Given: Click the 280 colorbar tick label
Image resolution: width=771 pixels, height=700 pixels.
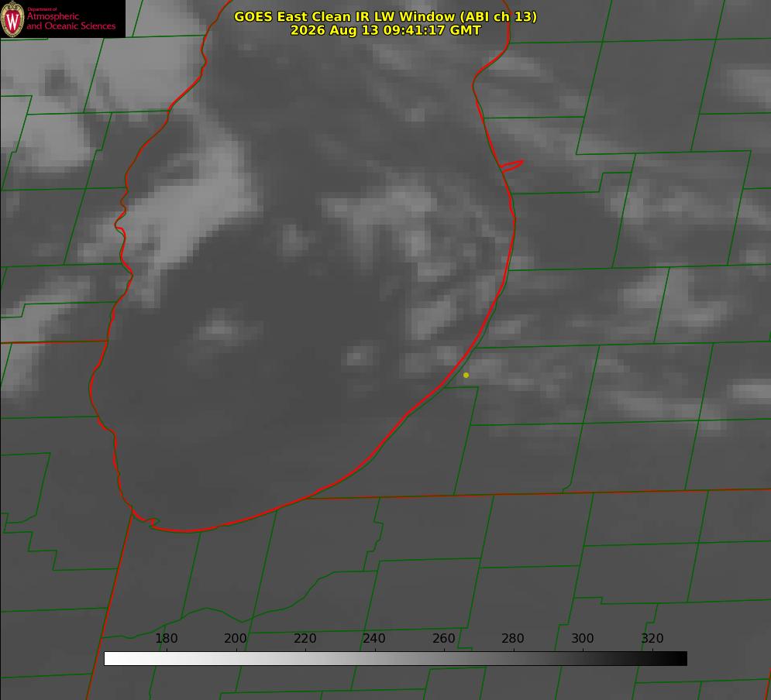Looking at the screenshot, I should point(513,638).
